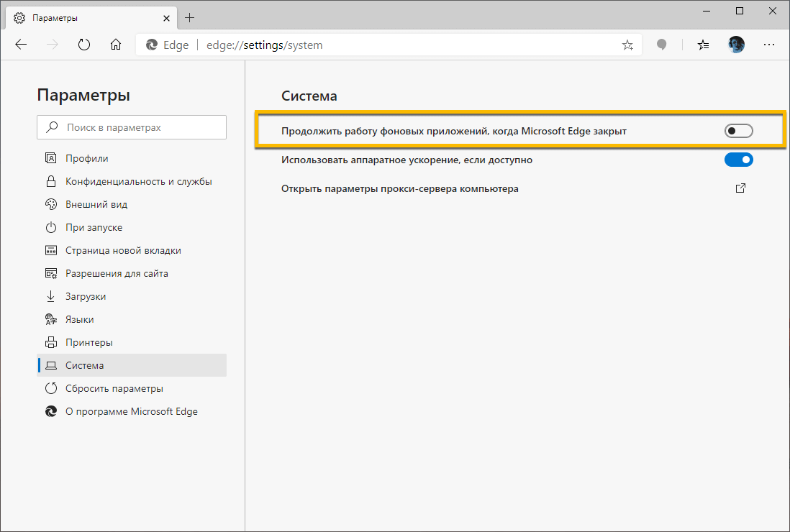The image size is (790, 532).
Task: Enable continuing background apps when Edge is closed
Action: click(739, 130)
